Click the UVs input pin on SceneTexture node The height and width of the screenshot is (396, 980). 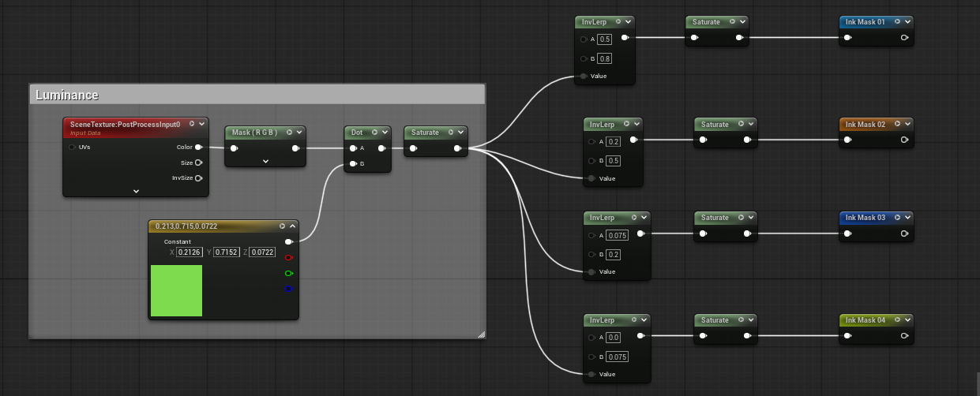click(73, 147)
